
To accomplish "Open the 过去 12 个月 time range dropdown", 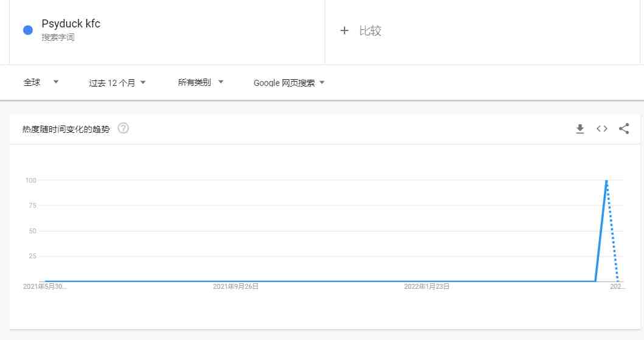I will 117,83.
